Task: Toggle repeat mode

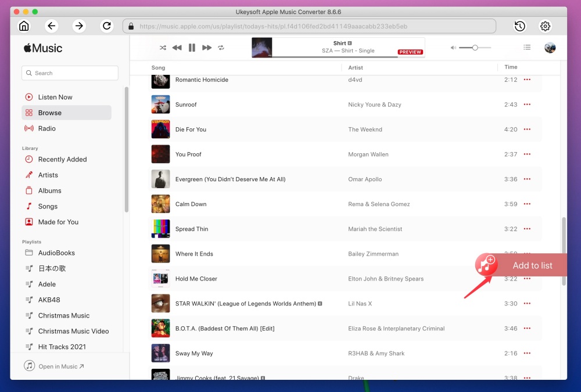Action: [221, 48]
